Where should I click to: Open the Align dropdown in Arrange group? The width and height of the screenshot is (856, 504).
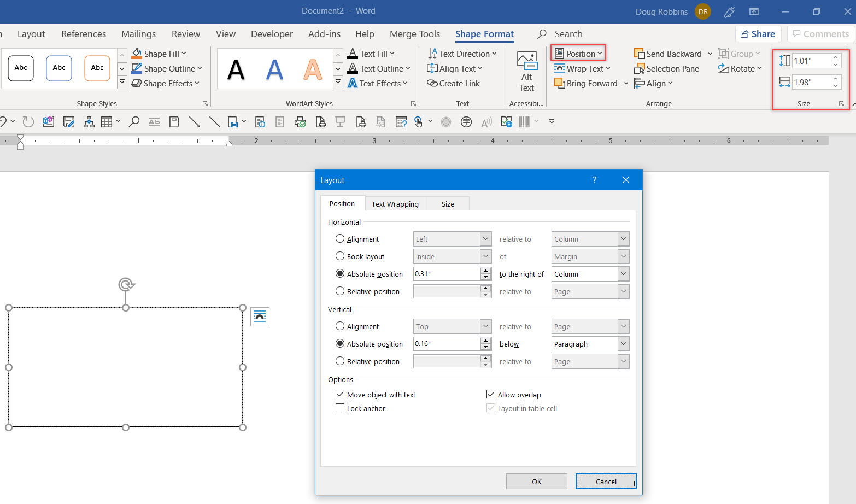point(653,83)
